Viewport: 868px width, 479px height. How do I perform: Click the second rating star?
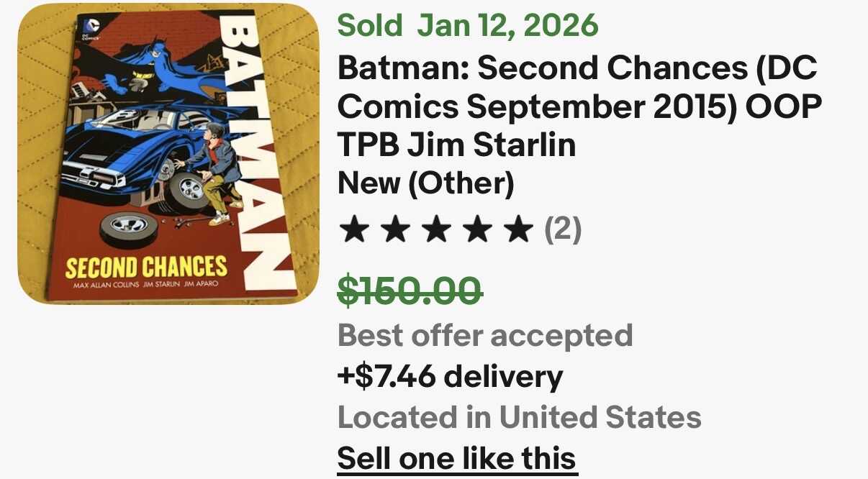[x=393, y=230]
